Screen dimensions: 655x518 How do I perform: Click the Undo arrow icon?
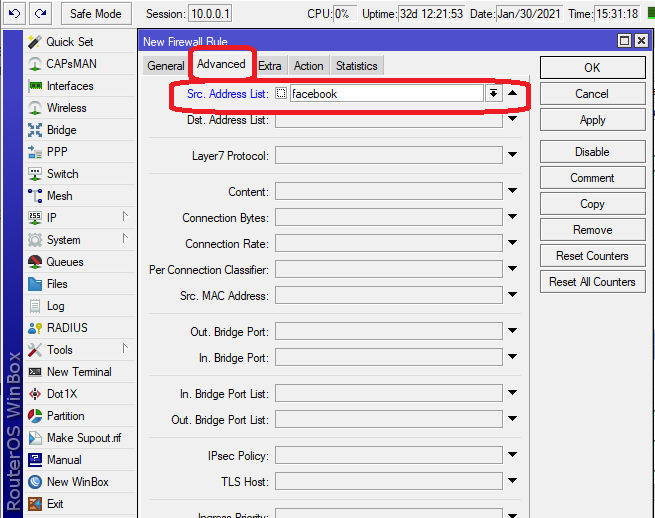14,13
